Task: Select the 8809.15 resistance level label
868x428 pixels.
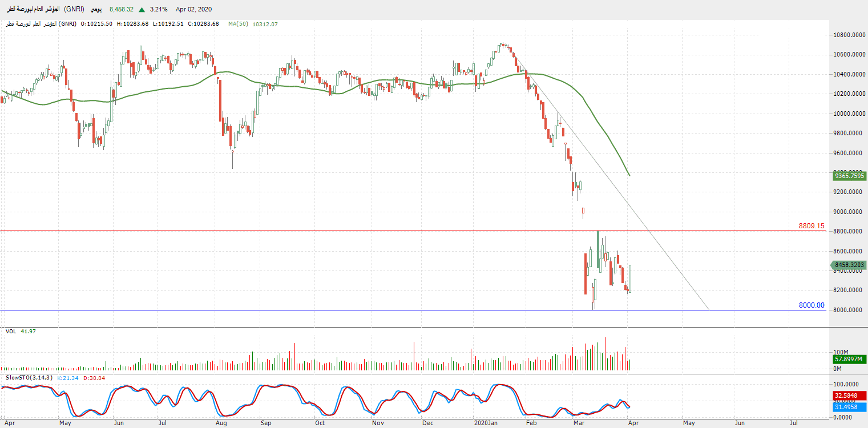Action: (812, 226)
